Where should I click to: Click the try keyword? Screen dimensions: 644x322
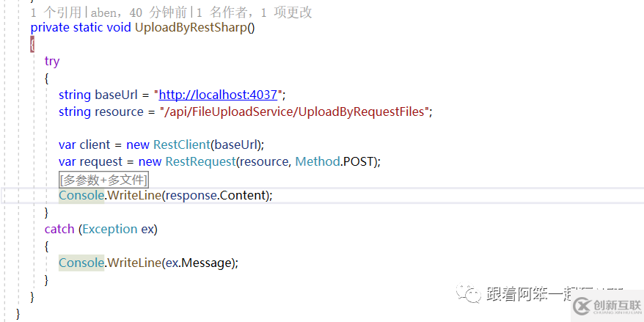51,61
